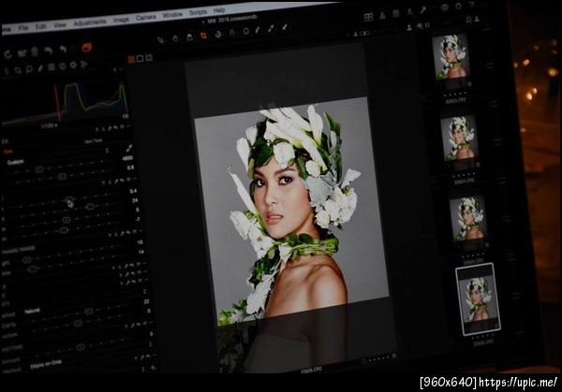
Task: Open the Image menu
Action: click(x=121, y=20)
